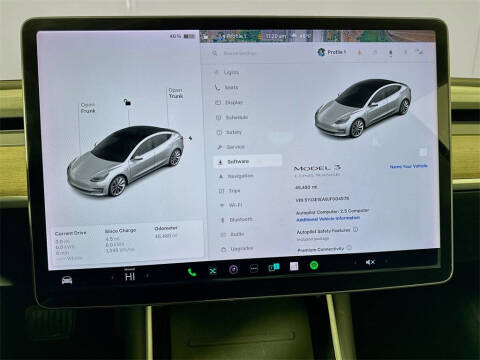Tap Open Frunk label
The image size is (480, 360).
coord(88,108)
